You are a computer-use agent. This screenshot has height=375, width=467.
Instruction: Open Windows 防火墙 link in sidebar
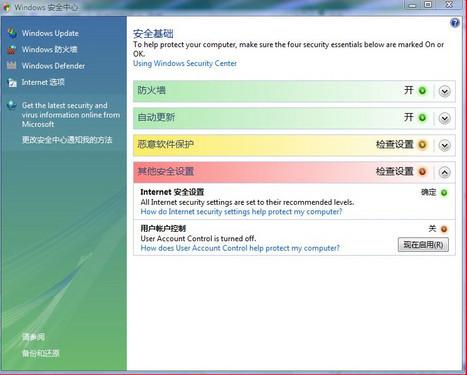point(50,50)
